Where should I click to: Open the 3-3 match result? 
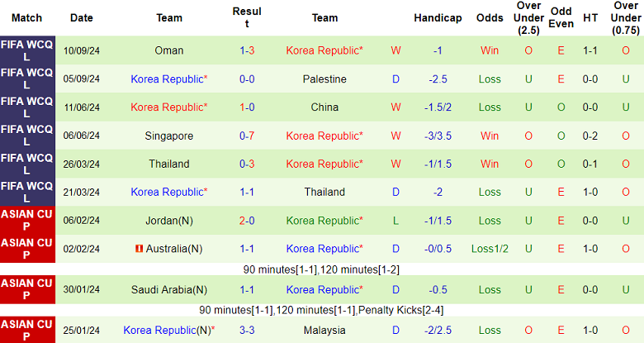tap(247, 331)
